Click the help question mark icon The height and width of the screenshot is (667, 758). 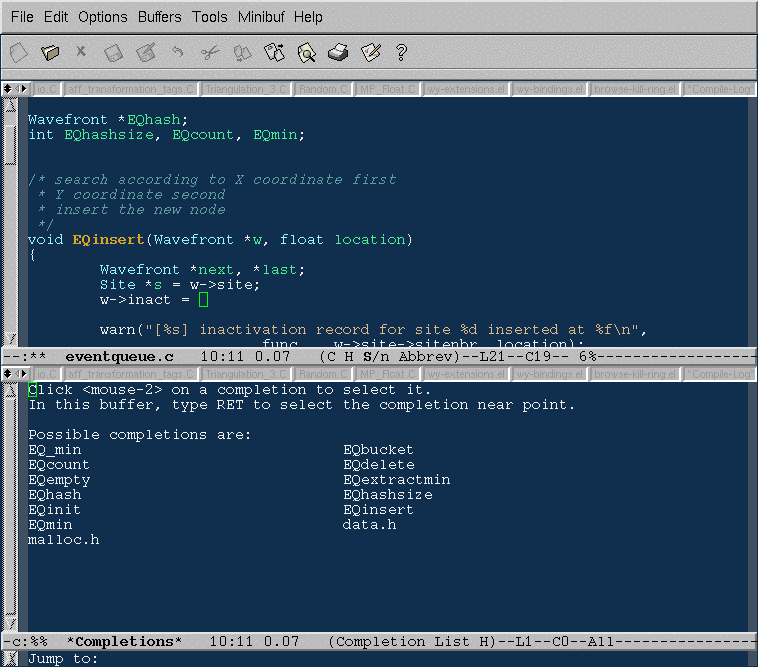pos(402,52)
